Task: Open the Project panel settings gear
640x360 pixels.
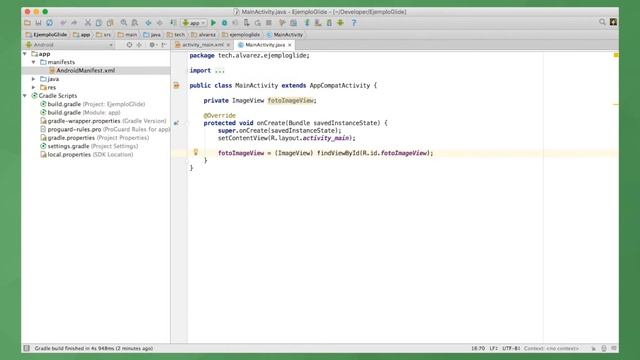Action: (152, 45)
